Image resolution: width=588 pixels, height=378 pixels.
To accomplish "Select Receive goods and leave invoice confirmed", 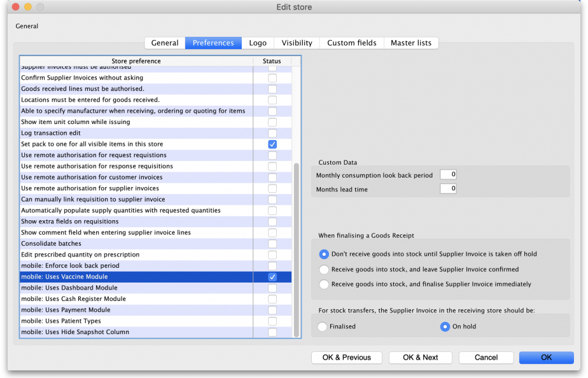I will pyautogui.click(x=325, y=269).
